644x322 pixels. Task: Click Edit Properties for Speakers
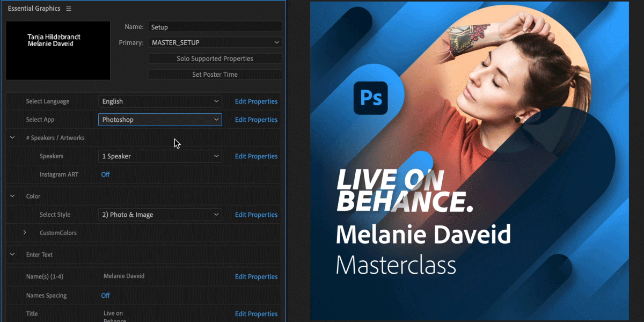point(256,156)
